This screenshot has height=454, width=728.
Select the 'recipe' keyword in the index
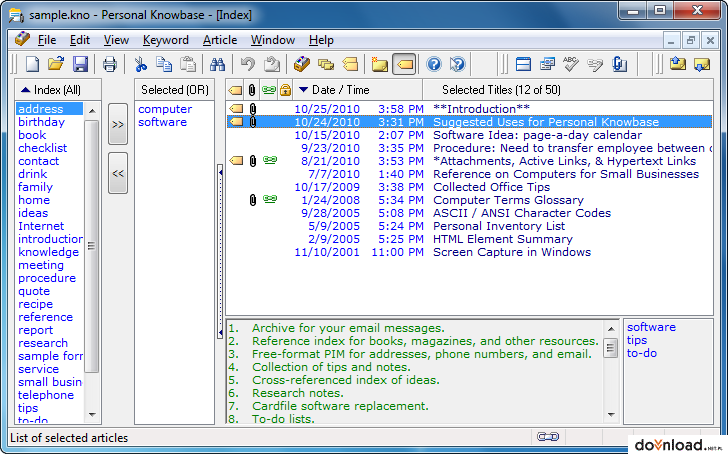click(x=35, y=304)
